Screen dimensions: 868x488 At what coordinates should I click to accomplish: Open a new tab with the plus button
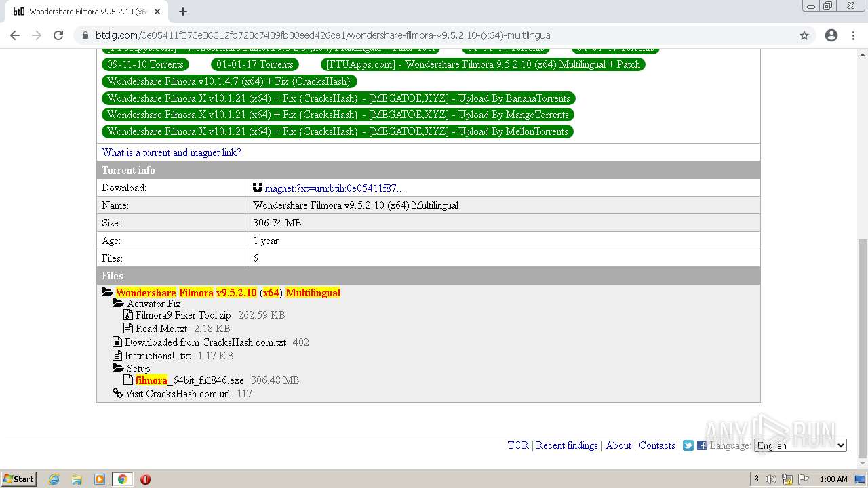[183, 12]
